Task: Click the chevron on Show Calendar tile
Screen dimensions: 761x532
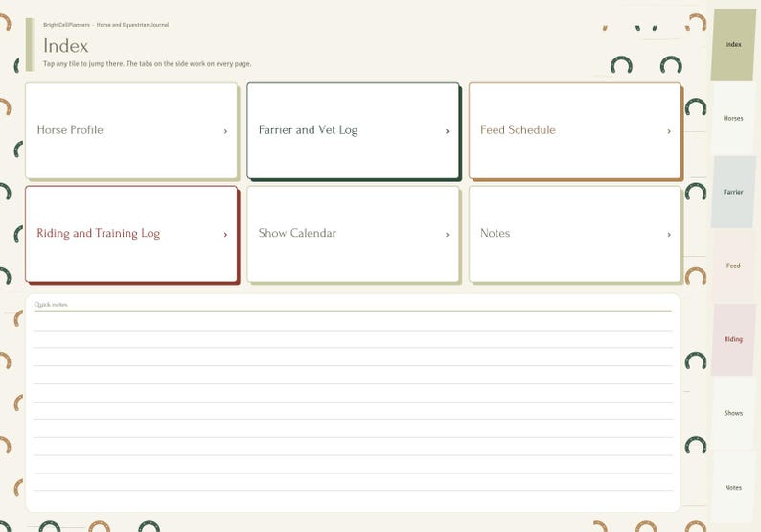Action: pyautogui.click(x=447, y=235)
